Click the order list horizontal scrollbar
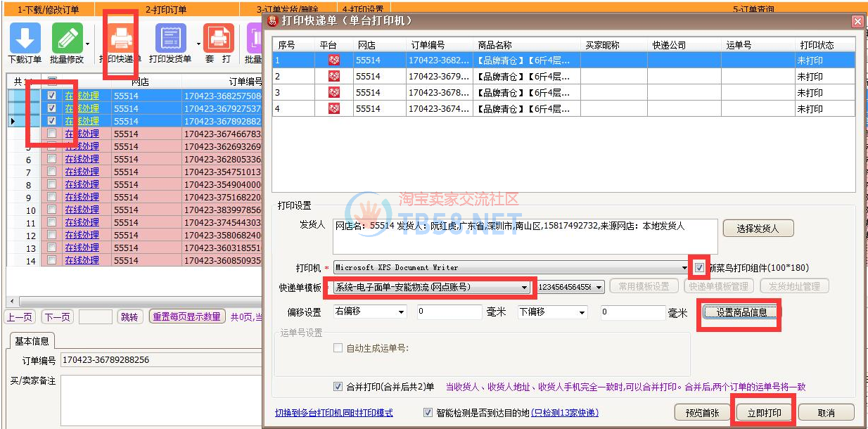 coord(134,301)
